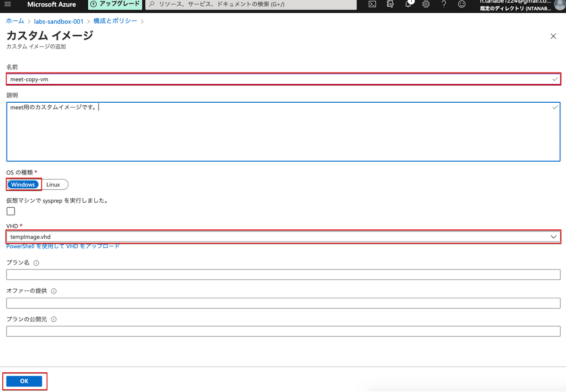This screenshot has height=392, width=566.
Task: Open portal settings gear
Action: pyautogui.click(x=426, y=4)
